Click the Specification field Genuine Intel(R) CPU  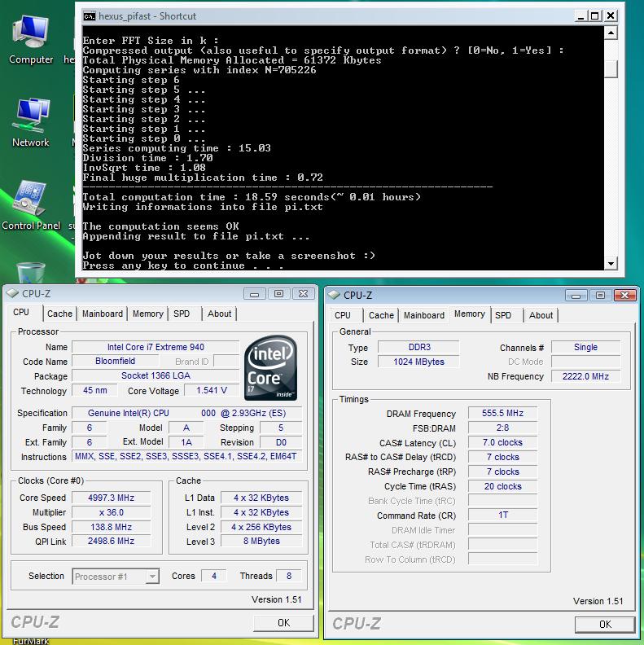pos(186,413)
